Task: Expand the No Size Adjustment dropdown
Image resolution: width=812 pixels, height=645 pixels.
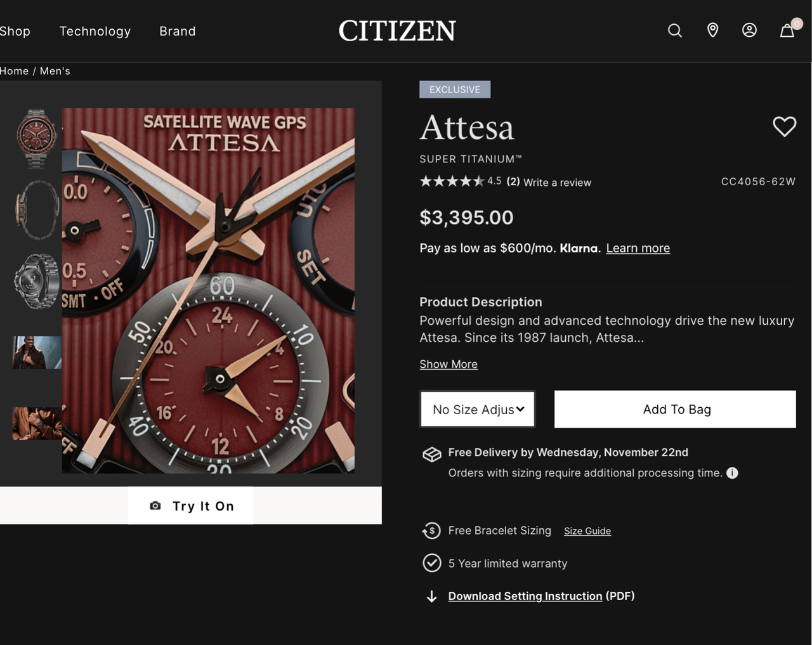Action: (x=478, y=410)
